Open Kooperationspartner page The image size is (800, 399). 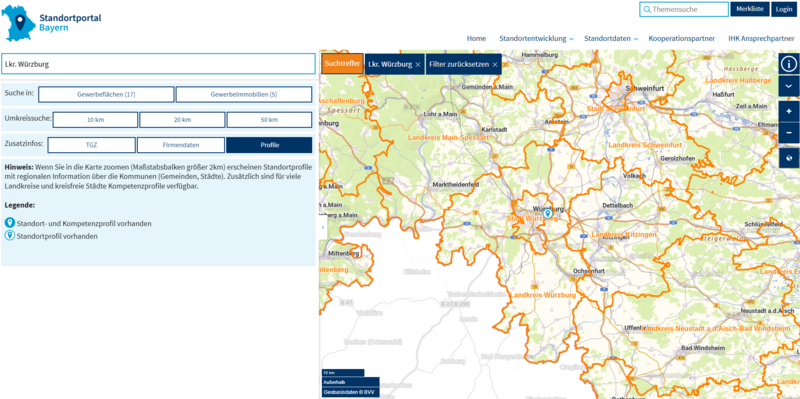click(x=682, y=38)
